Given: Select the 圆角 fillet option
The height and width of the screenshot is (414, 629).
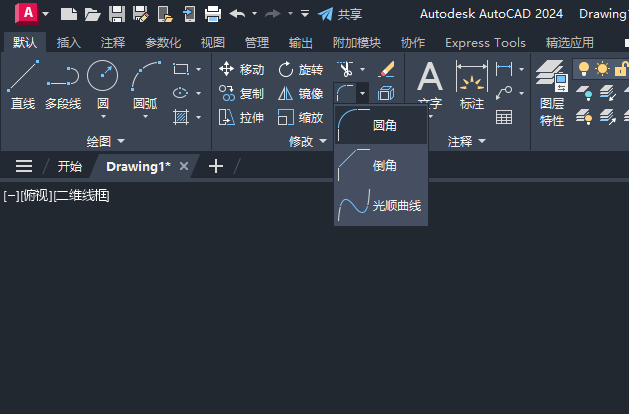Looking at the screenshot, I should coord(380,125).
